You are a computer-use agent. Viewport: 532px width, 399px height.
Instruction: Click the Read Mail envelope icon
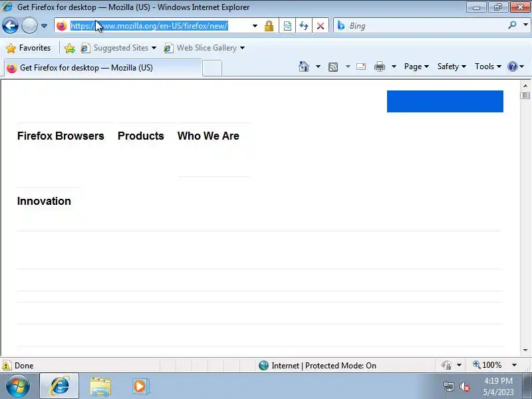[361, 66]
